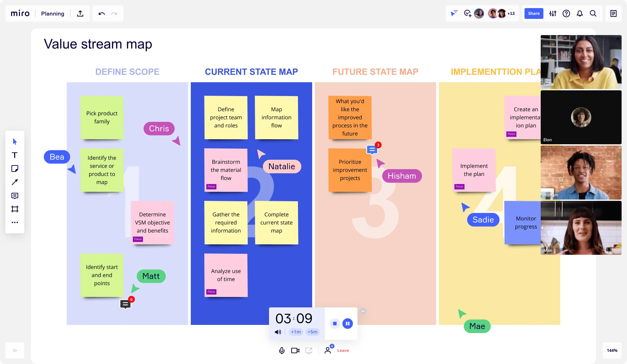Click Focus tag on Analyze use of time note
627x364 pixels.
pos(211,292)
